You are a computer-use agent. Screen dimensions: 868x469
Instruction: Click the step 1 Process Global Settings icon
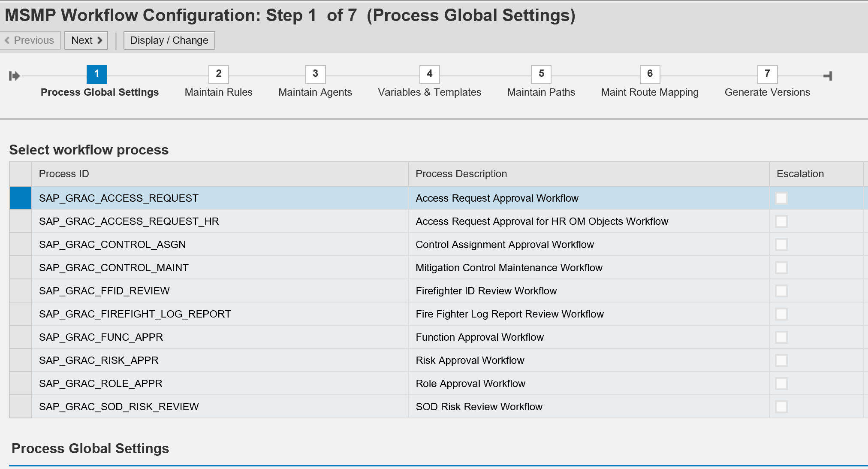96,74
